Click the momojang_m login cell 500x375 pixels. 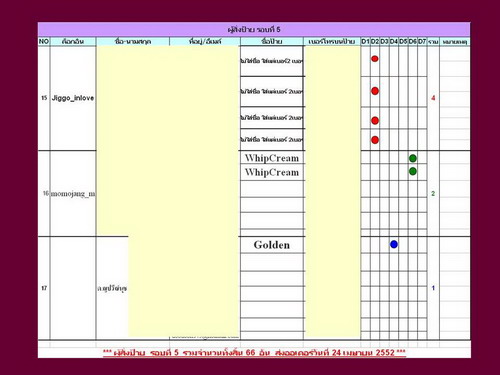click(73, 194)
